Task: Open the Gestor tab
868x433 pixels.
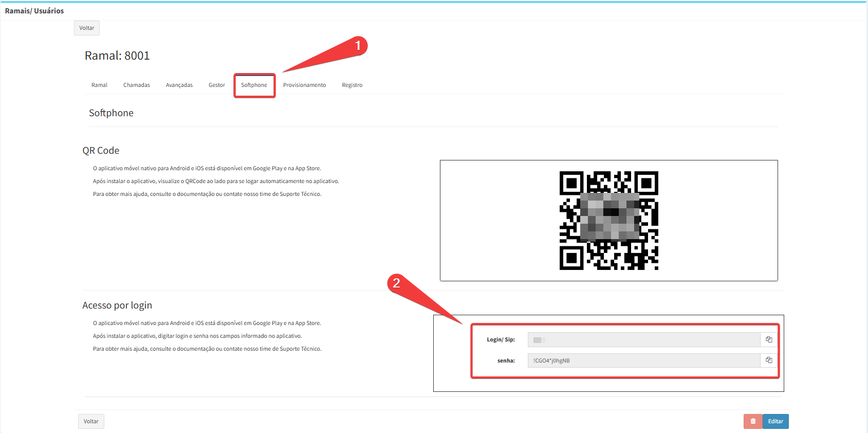Action: point(217,85)
